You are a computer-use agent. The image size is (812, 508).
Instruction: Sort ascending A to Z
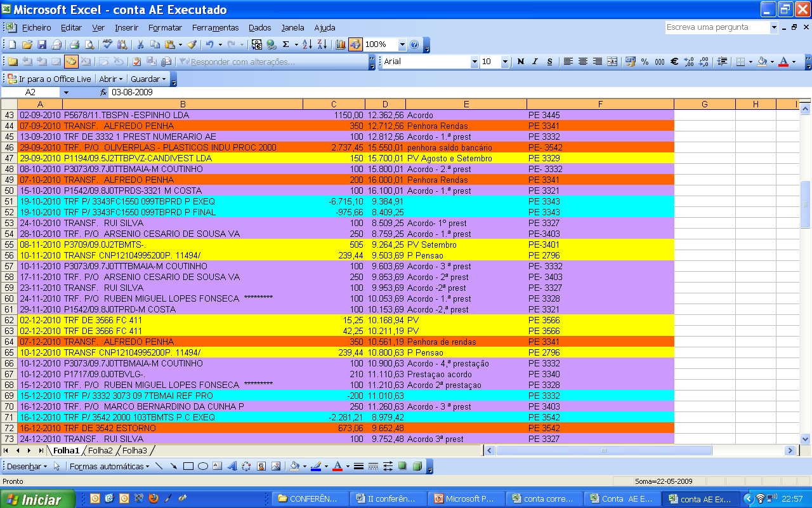pyautogui.click(x=307, y=44)
